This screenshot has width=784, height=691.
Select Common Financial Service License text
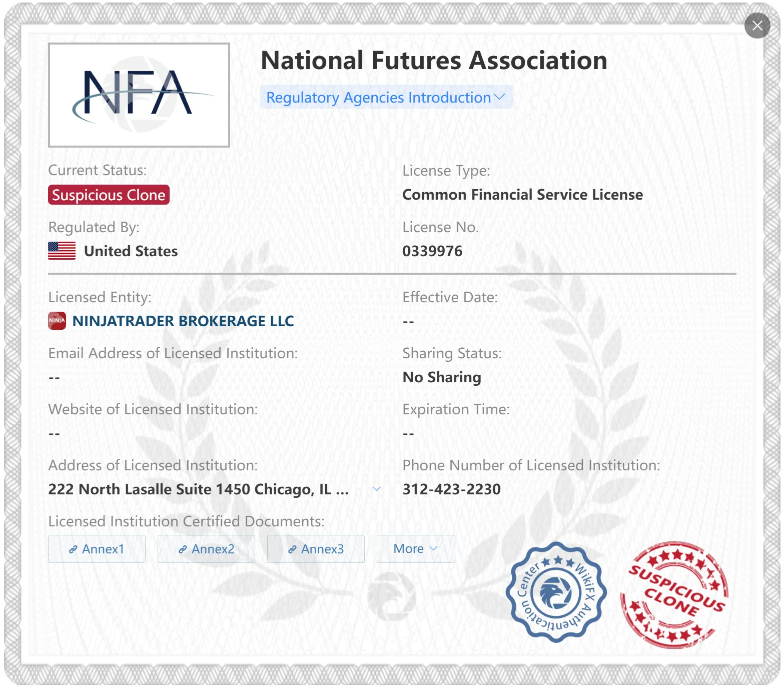pyautogui.click(x=522, y=195)
